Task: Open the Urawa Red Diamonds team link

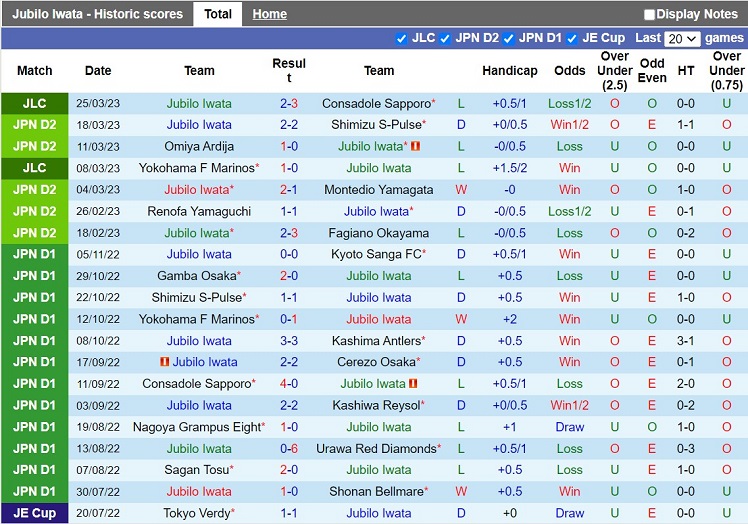Action: coord(379,449)
